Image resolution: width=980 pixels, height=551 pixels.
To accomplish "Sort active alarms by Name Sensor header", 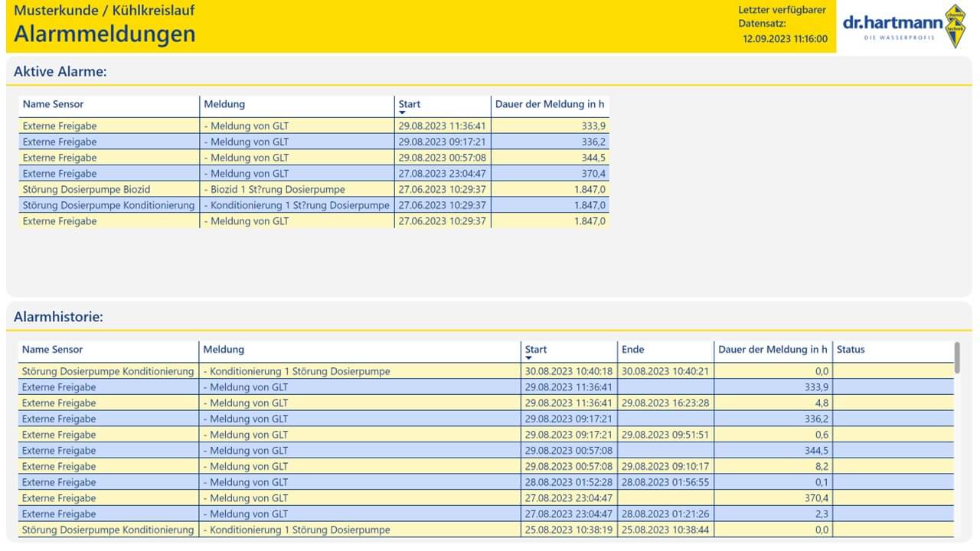I will (53, 104).
